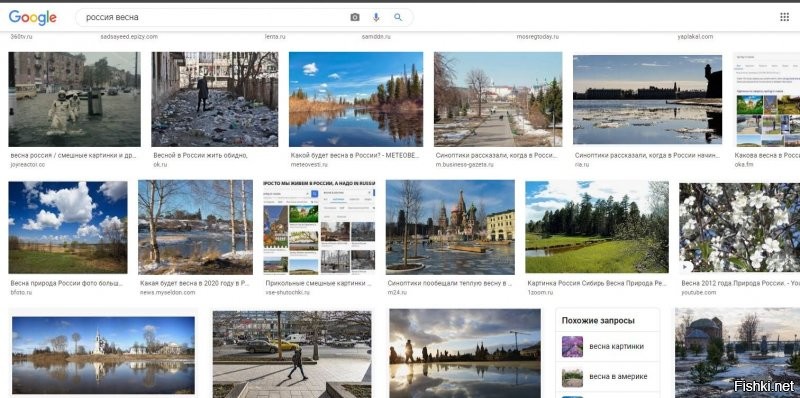Open the Картинка Россия Сибирь Весна caption
This screenshot has width=800, height=398.
tap(597, 283)
